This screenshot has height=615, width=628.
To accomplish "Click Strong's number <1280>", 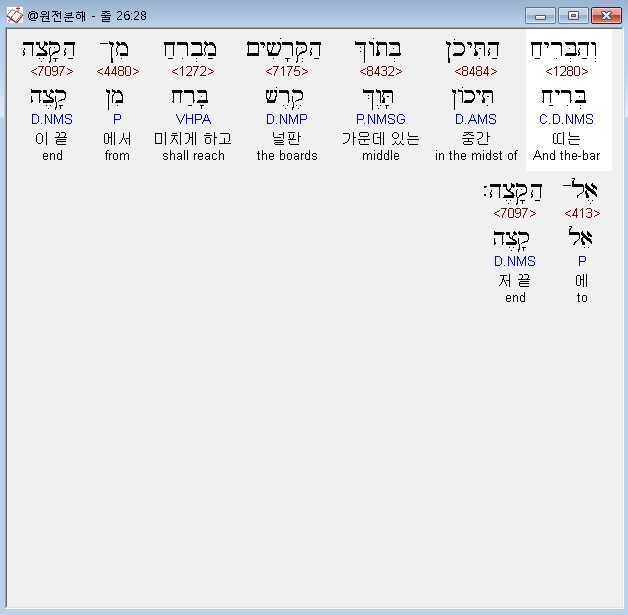I will (x=566, y=71).
